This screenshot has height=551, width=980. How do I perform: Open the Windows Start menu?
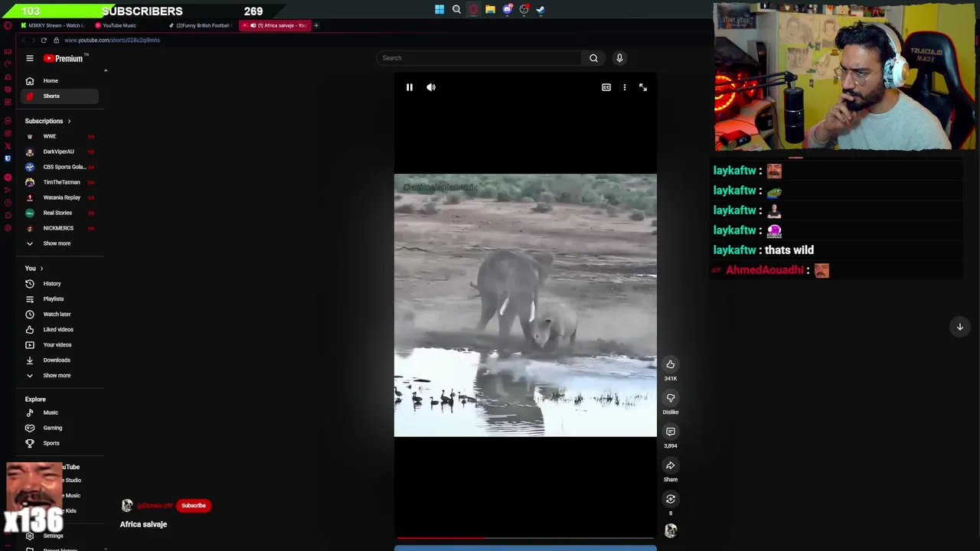tap(439, 10)
